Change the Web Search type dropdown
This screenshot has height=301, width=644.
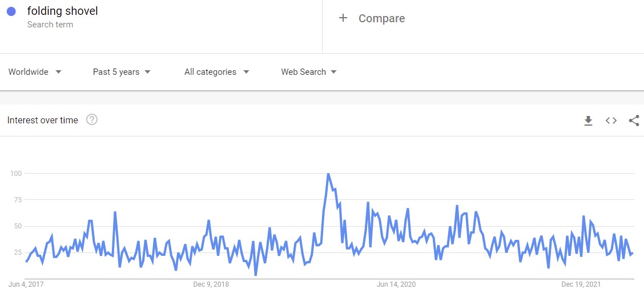tap(309, 72)
